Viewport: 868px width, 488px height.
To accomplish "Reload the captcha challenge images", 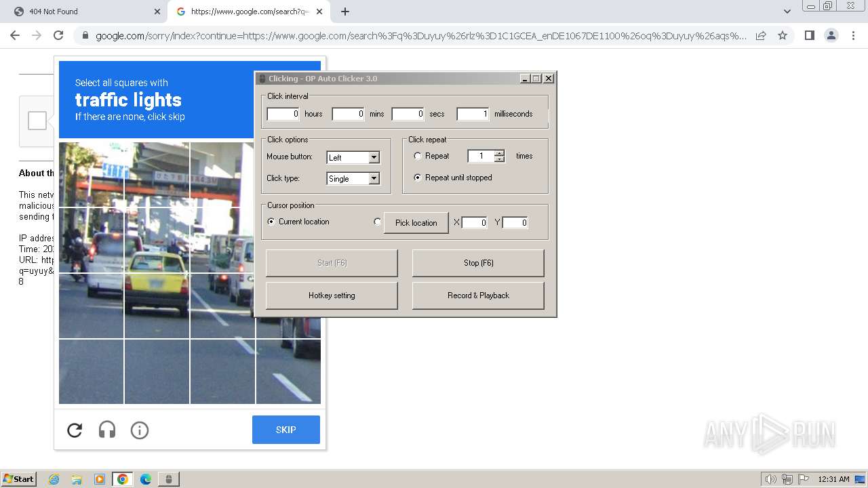I will pos(75,430).
